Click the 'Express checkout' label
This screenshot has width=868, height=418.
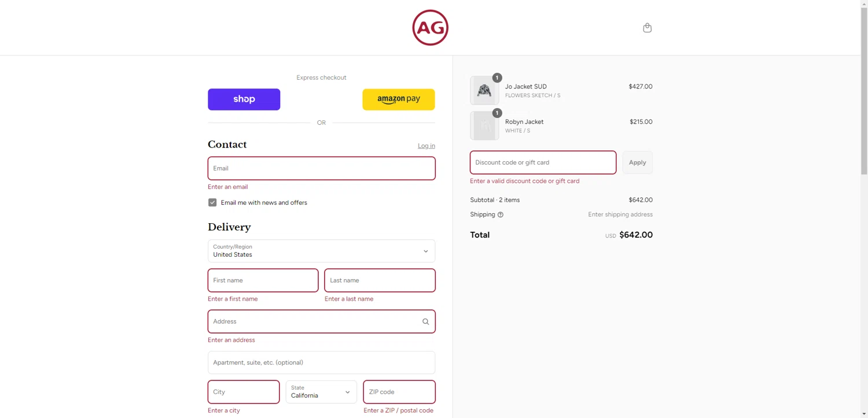pyautogui.click(x=321, y=77)
